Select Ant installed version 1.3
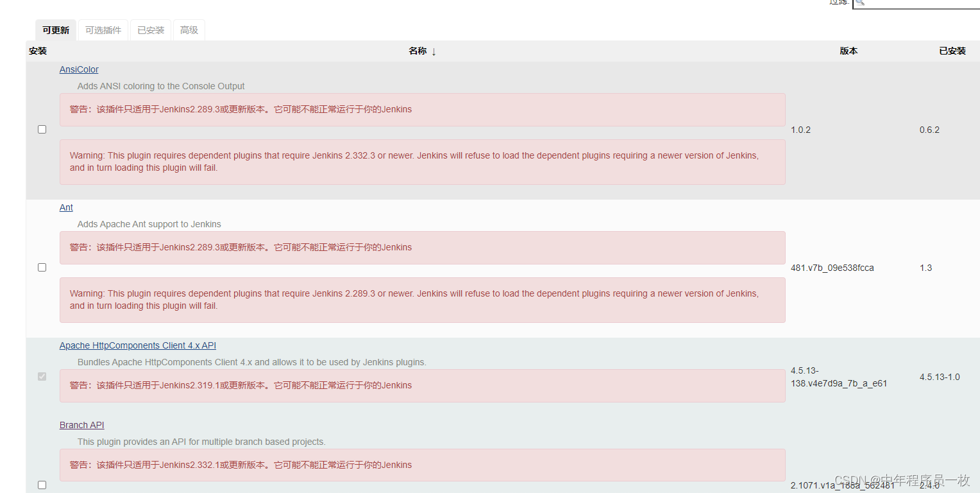Screen dimensions: 980x493 [x=925, y=268]
